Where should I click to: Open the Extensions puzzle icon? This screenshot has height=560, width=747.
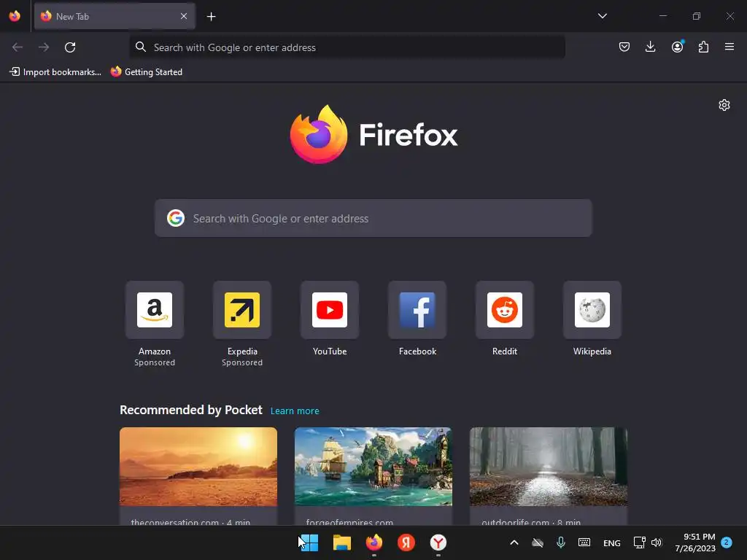coord(703,47)
